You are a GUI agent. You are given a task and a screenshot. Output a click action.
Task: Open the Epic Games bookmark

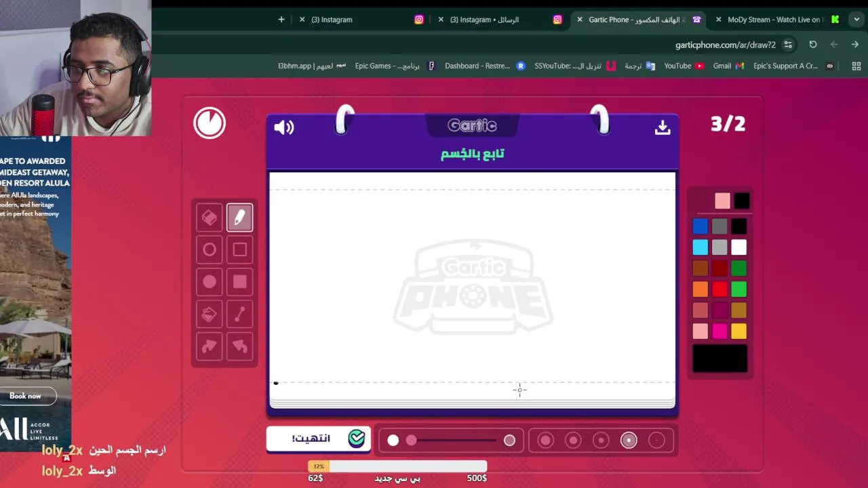pos(395,66)
